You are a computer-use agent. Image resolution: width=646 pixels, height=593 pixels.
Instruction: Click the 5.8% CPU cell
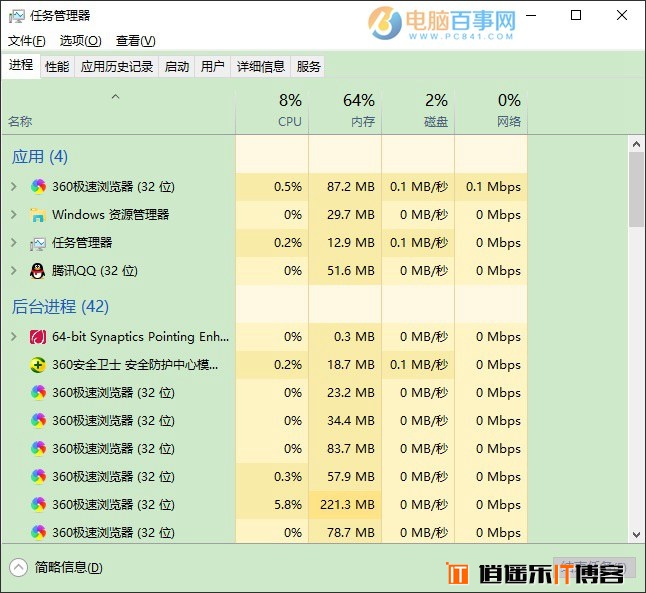pyautogui.click(x=272, y=504)
